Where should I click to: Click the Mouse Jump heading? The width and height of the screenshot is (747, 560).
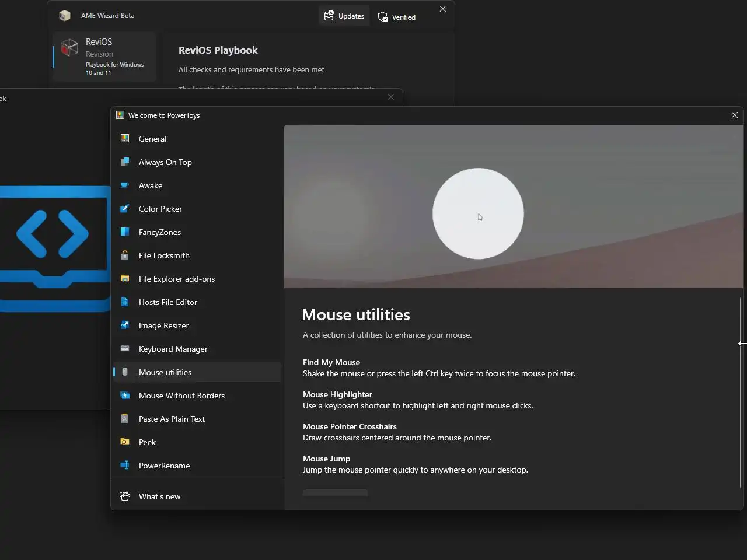[327, 459]
